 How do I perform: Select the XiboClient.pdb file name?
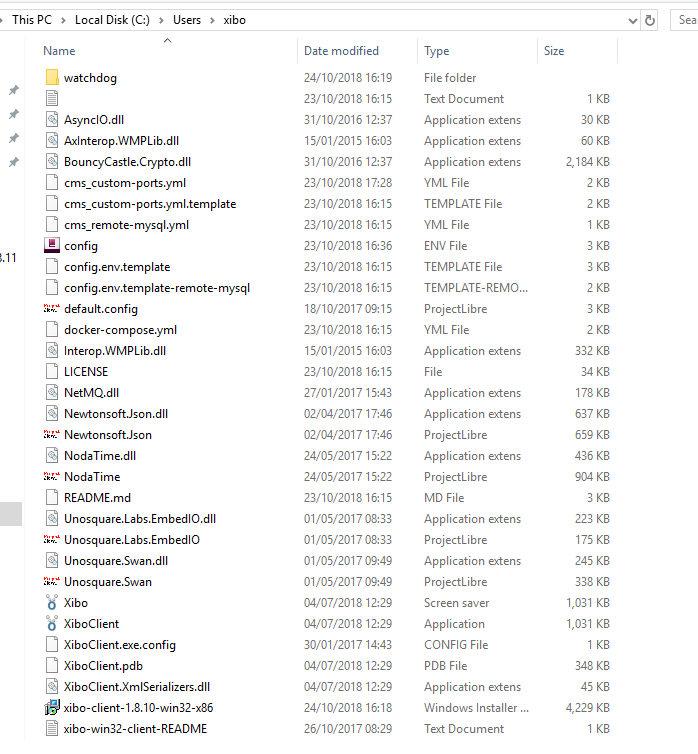103,666
